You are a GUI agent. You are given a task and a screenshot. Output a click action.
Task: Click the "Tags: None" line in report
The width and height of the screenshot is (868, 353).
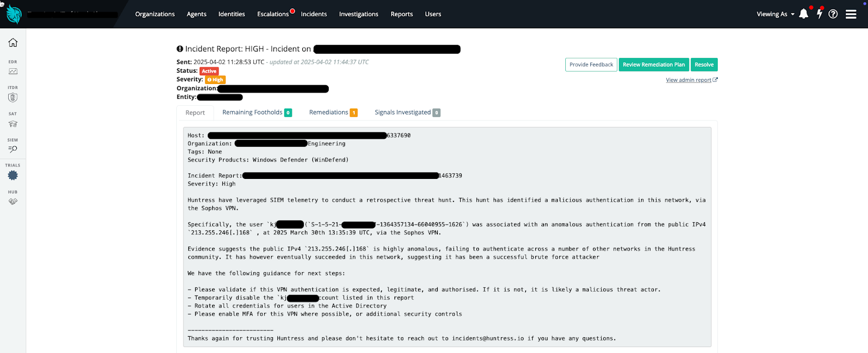click(205, 152)
